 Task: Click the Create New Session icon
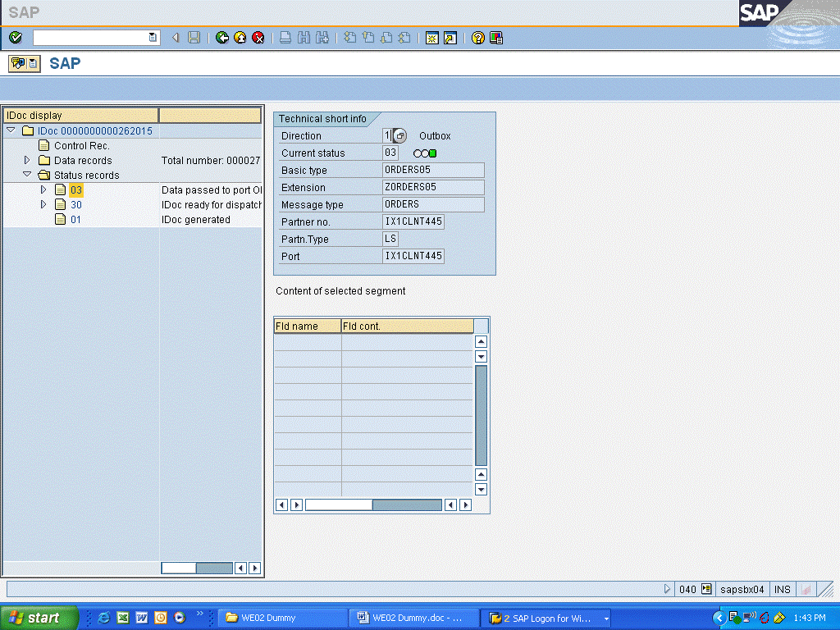point(431,38)
